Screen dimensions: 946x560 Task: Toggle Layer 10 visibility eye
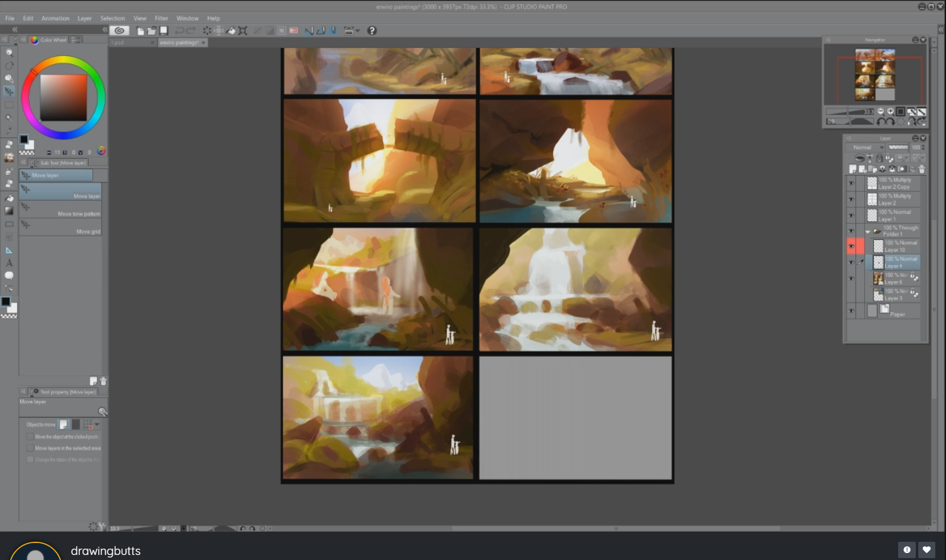pos(851,246)
